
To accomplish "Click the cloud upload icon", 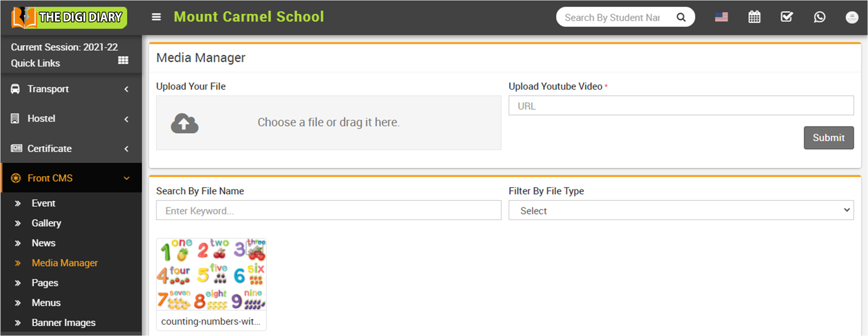I will point(184,123).
